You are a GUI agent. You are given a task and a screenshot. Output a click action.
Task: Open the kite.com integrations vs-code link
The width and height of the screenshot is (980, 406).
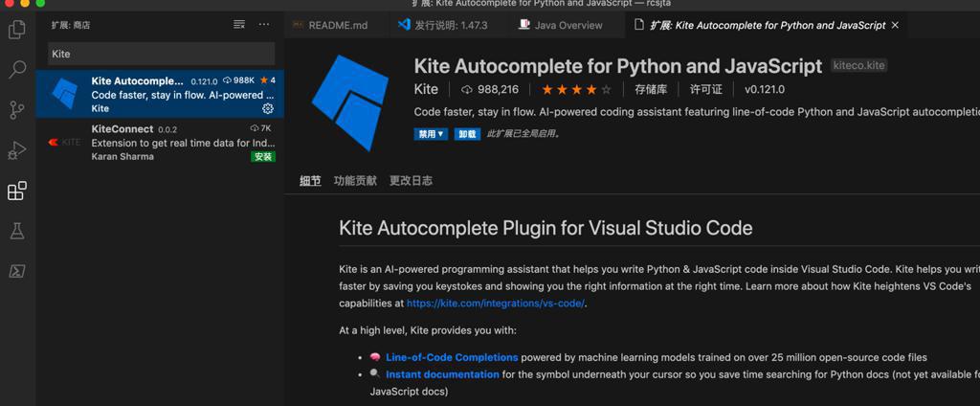(x=496, y=304)
